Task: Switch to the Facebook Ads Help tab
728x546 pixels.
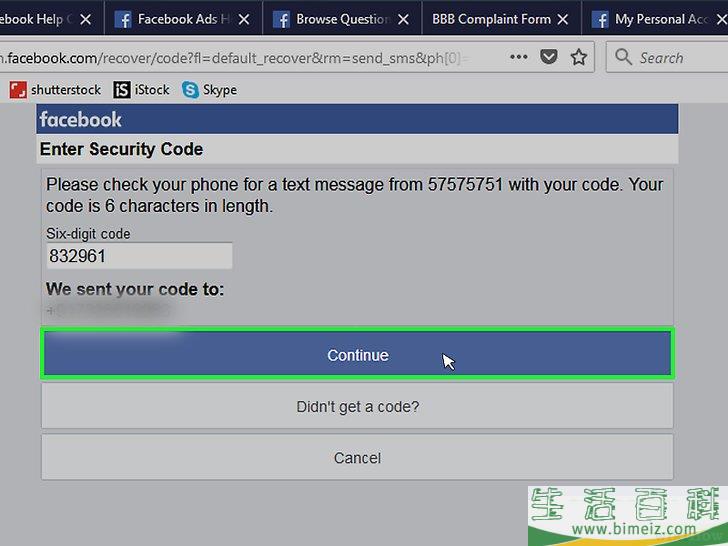Action: [183, 19]
